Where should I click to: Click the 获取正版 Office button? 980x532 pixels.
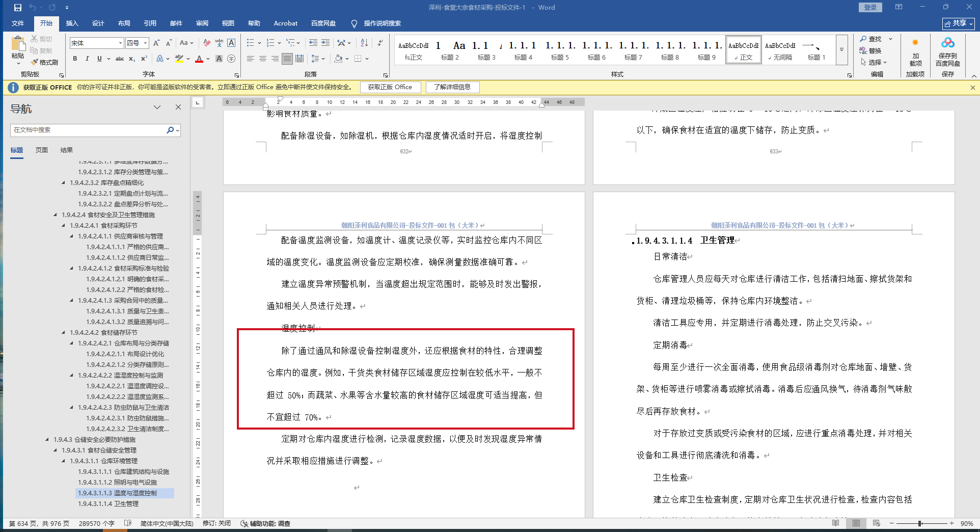pyautogui.click(x=390, y=87)
